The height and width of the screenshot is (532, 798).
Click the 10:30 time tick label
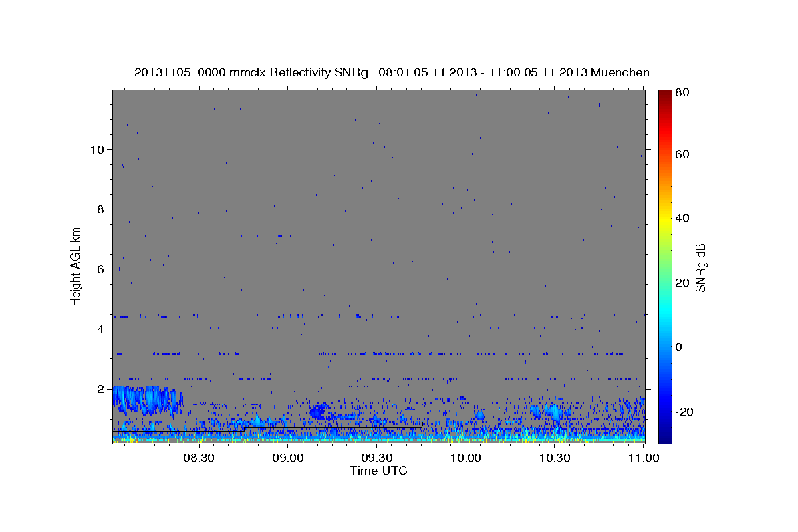coord(555,458)
